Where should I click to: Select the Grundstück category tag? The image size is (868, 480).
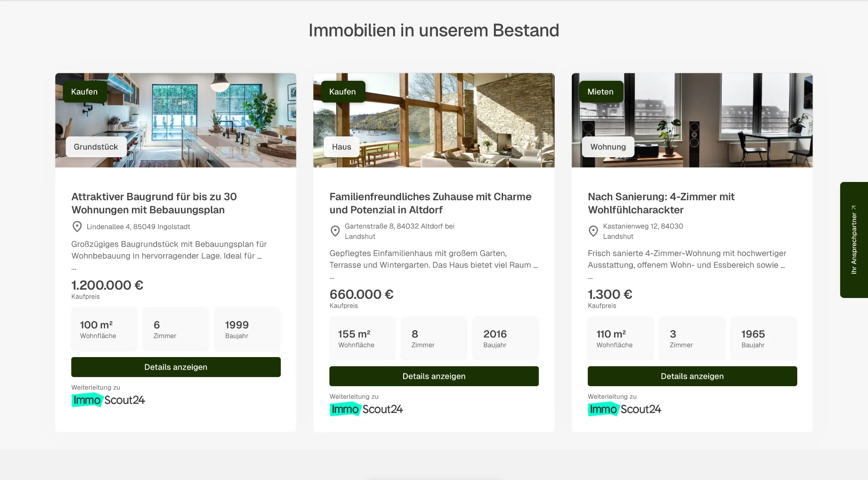tap(96, 146)
